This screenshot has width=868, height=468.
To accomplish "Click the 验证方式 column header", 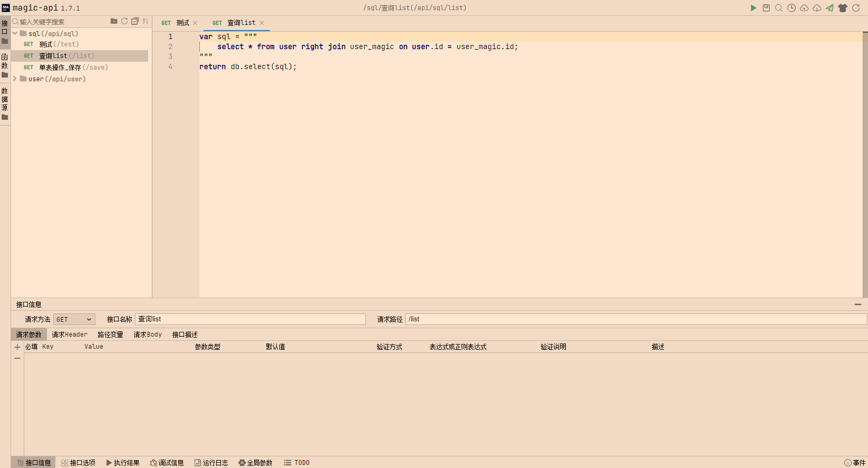I will point(389,347).
